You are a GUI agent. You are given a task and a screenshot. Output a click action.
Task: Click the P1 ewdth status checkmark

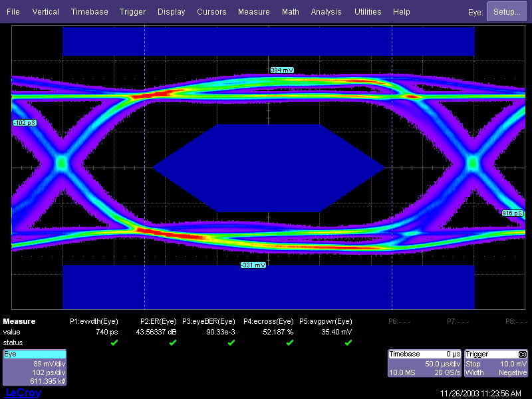[x=114, y=342]
